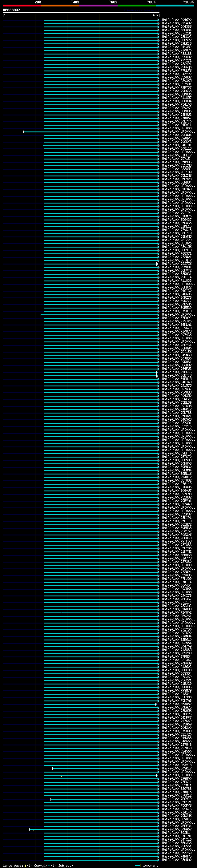Select hit UniRef100_O01676
Screen dimensions: 197x868
176,809
